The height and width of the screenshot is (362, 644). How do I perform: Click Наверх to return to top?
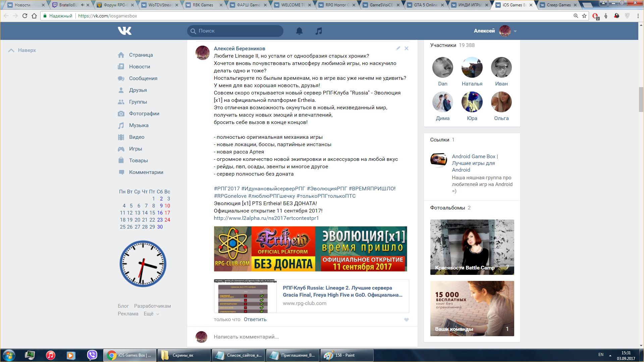(x=22, y=50)
